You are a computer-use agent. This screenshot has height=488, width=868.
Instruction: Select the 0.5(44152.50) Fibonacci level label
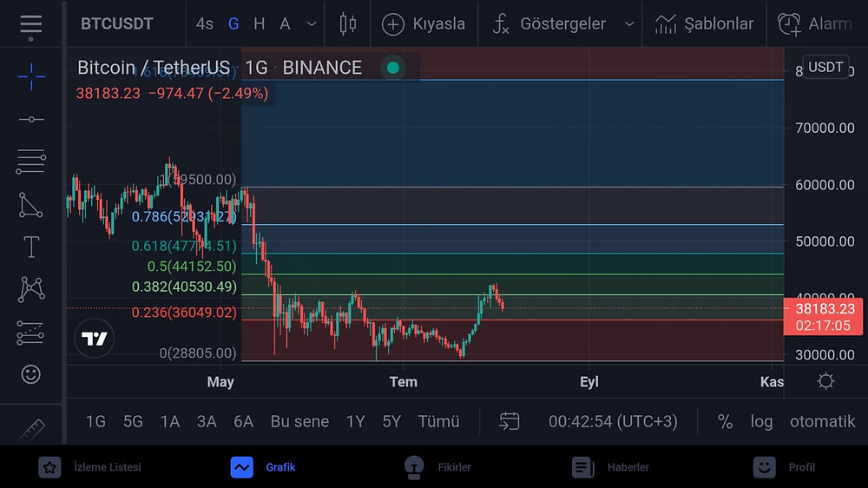192,266
